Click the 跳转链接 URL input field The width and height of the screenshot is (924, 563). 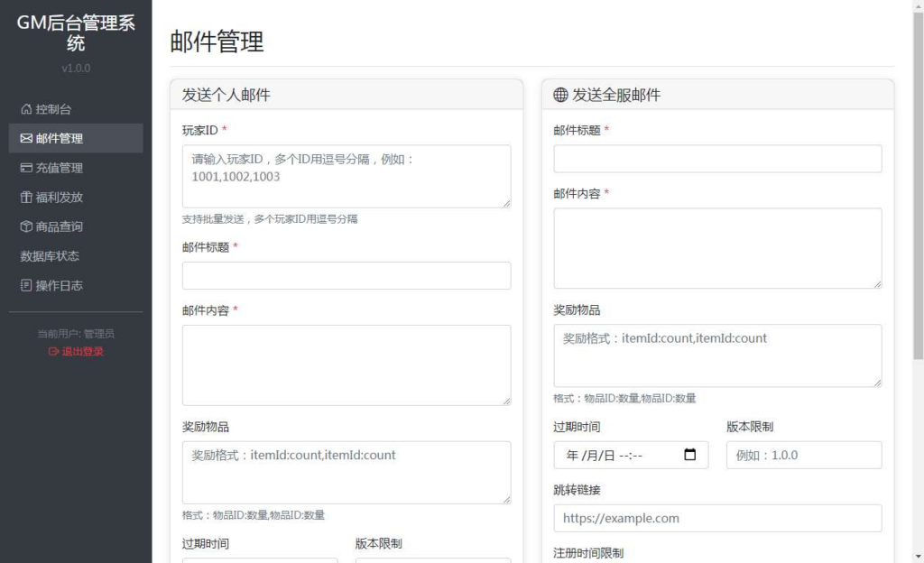[716, 518]
